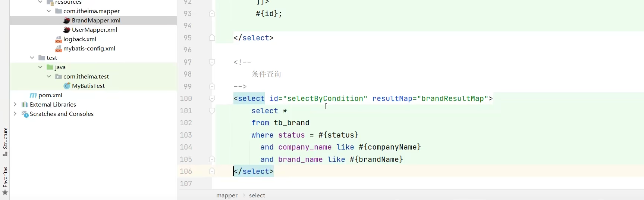Click the Scratches and Consoles icon
Viewport: 644px width, 200px height.
click(25, 114)
